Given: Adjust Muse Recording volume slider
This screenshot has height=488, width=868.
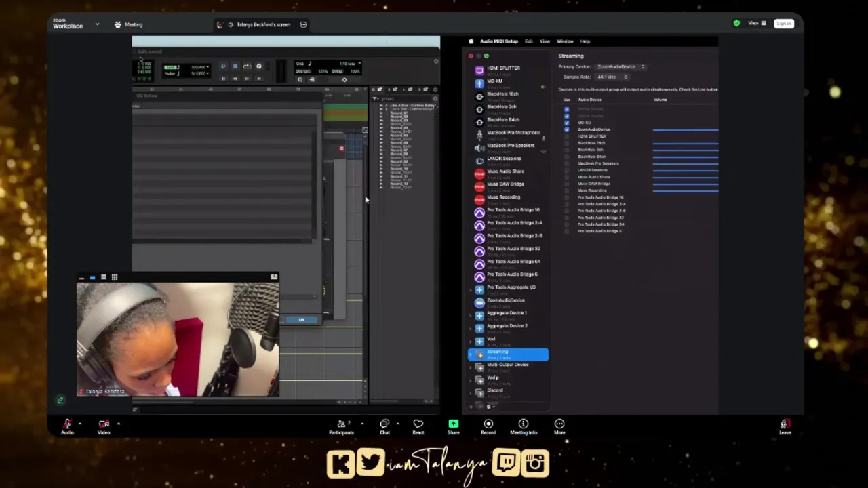Looking at the screenshot, I should 686,190.
